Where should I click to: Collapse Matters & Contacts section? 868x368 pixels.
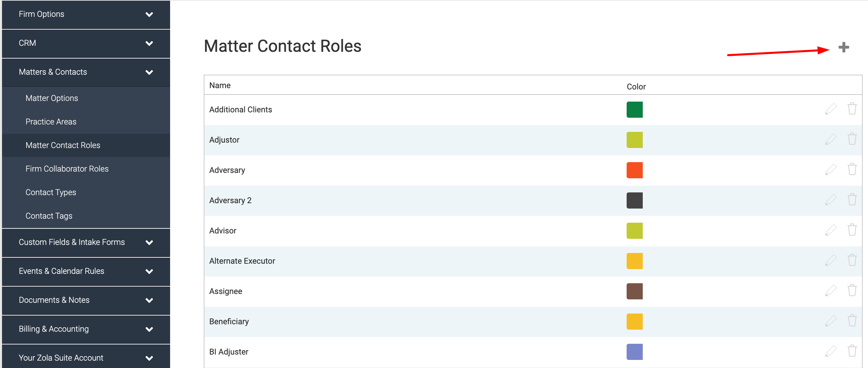click(x=149, y=73)
